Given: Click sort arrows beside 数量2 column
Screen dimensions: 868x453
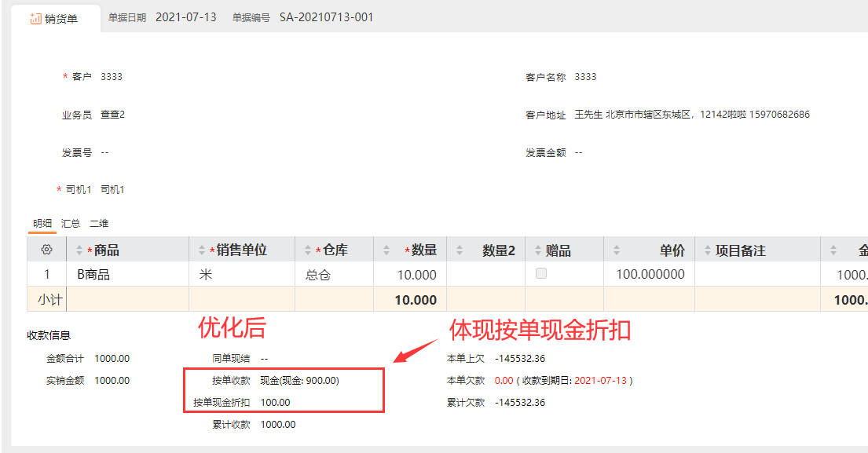Looking at the screenshot, I should click(x=459, y=250).
